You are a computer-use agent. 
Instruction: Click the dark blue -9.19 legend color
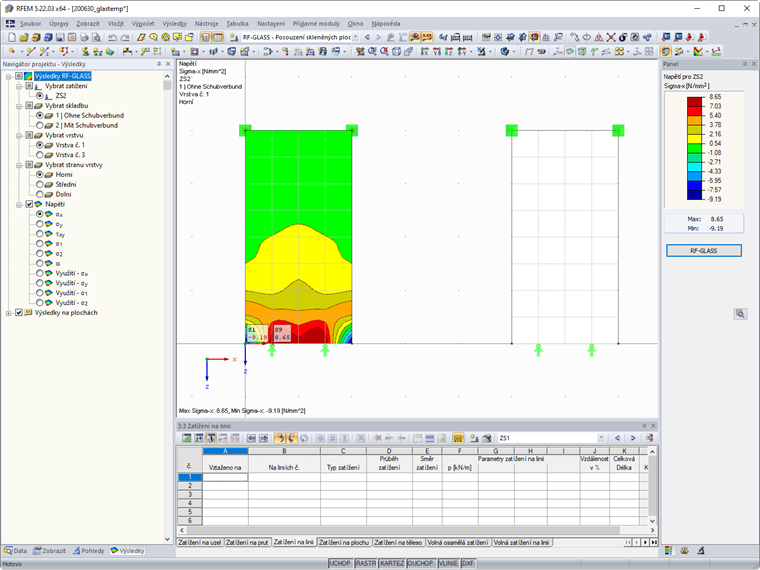[695, 195]
